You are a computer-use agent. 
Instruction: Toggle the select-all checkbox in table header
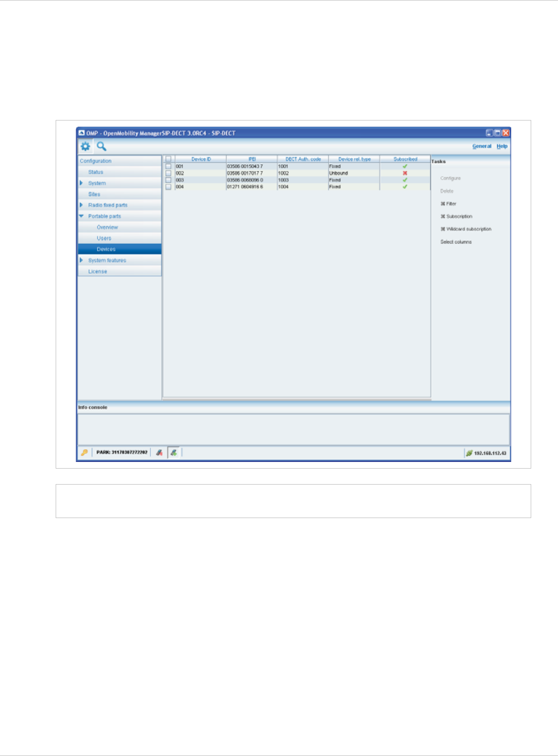tap(168, 159)
